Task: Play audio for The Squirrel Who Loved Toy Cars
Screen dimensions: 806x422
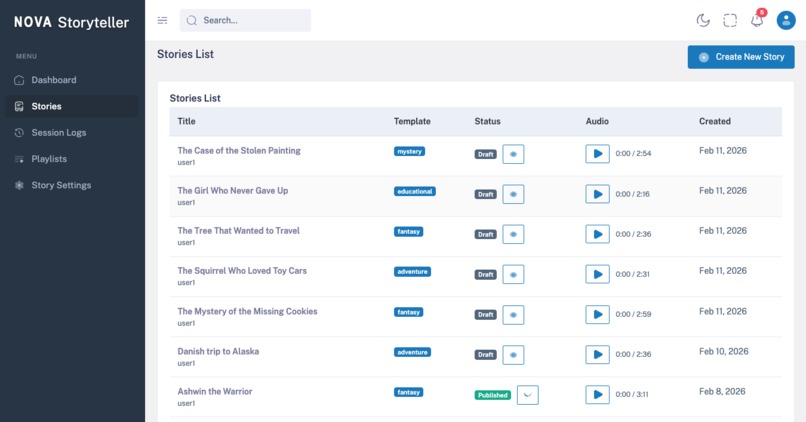Action: 597,274
